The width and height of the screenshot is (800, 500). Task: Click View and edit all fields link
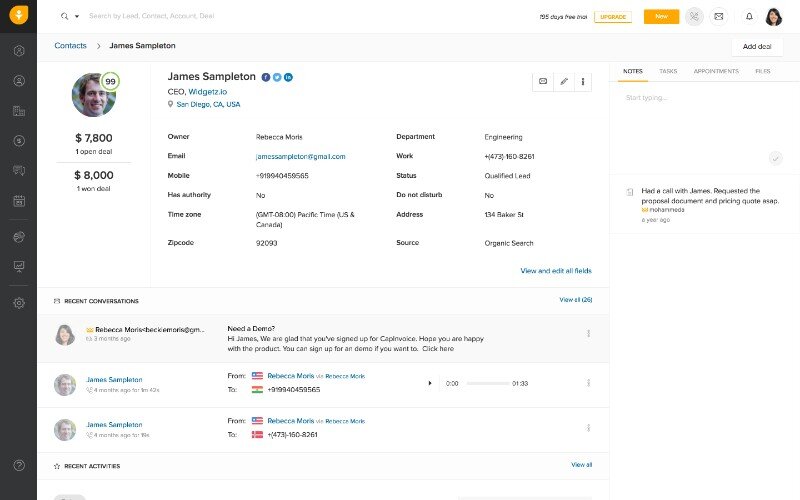(x=555, y=270)
